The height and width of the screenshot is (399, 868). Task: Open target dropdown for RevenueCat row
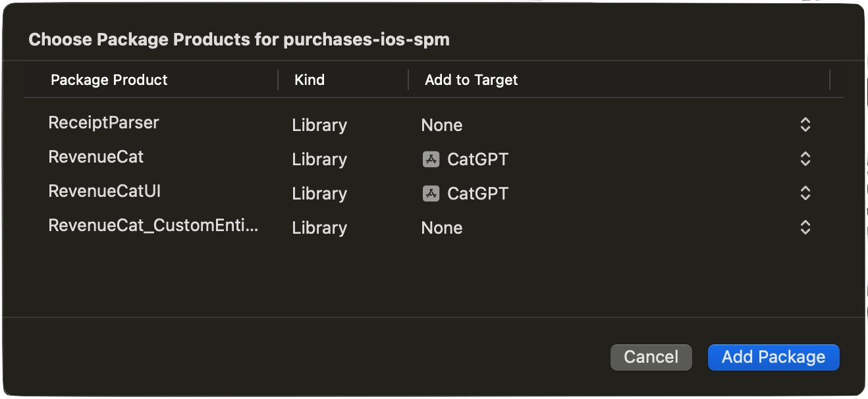[805, 159]
